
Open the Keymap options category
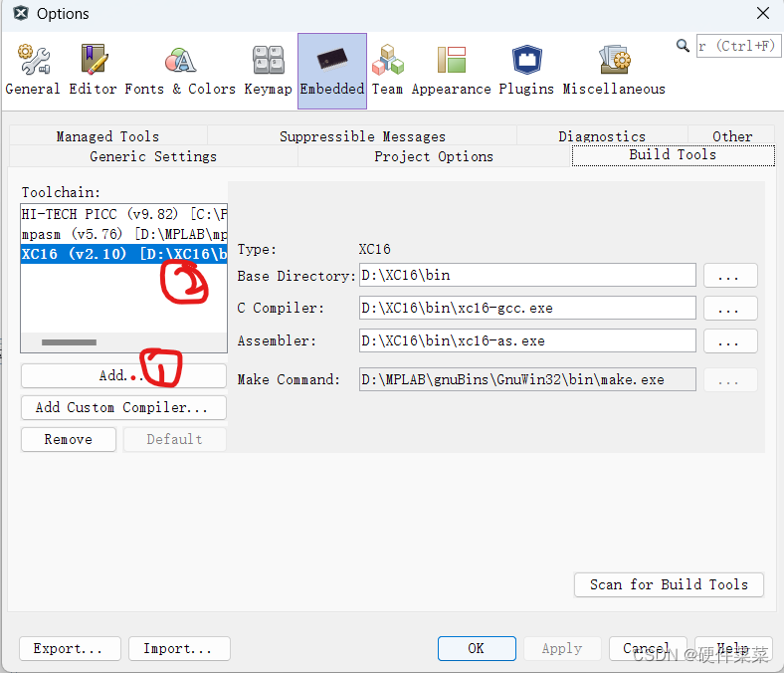268,71
